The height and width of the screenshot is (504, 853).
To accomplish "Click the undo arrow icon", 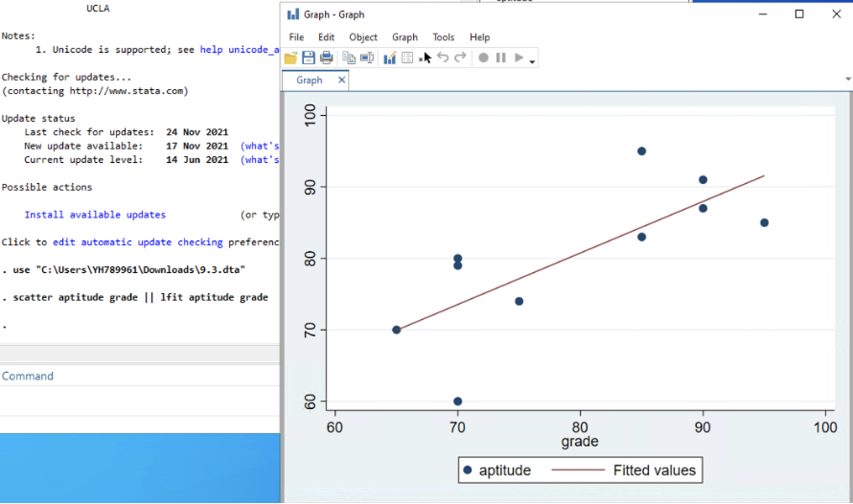I will (x=443, y=57).
